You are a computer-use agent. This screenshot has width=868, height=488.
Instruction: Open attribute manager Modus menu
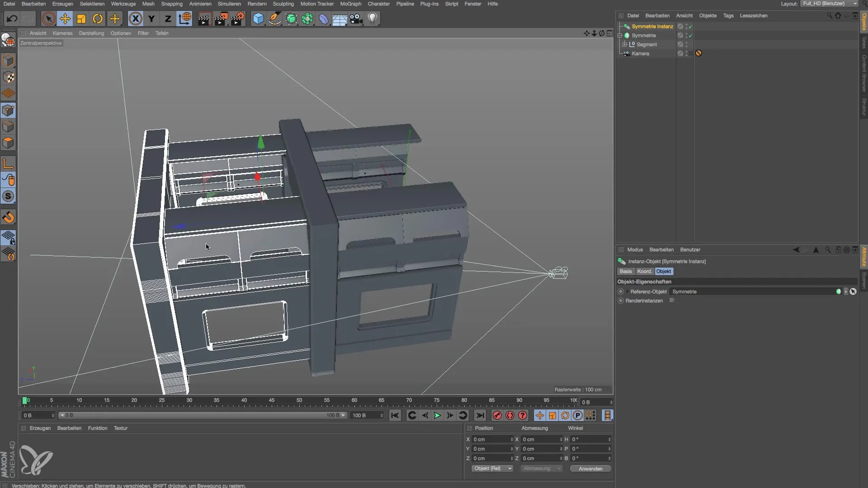[635, 249]
